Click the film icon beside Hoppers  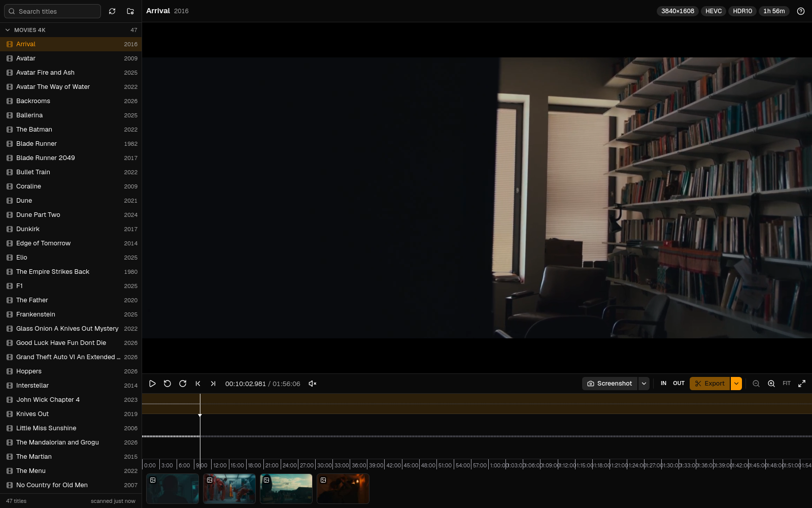click(10, 371)
